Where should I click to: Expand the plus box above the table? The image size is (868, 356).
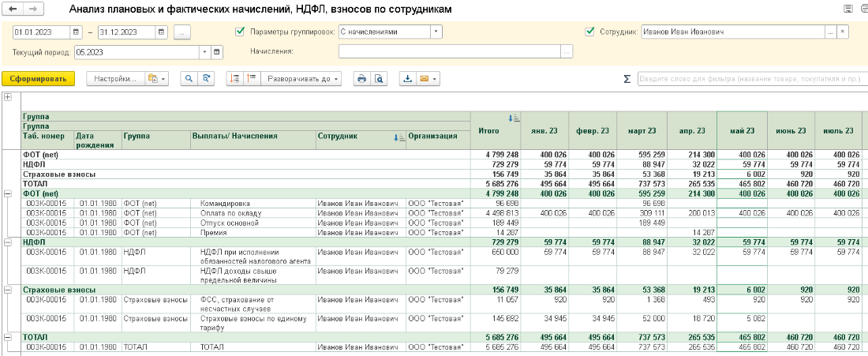click(x=8, y=97)
